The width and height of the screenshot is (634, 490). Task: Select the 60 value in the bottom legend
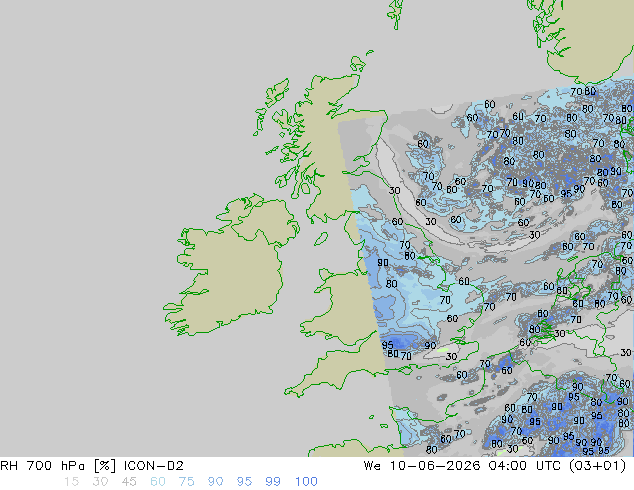(158, 482)
